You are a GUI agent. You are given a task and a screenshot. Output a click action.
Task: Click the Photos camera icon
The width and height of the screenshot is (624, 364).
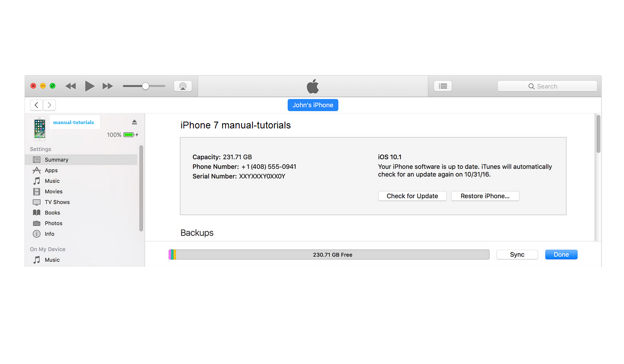(37, 223)
